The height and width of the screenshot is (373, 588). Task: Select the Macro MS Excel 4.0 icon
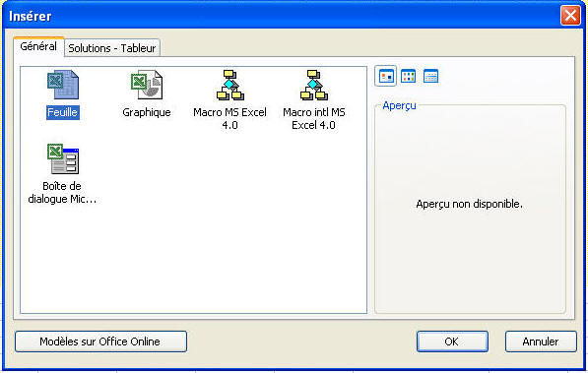pyautogui.click(x=229, y=85)
